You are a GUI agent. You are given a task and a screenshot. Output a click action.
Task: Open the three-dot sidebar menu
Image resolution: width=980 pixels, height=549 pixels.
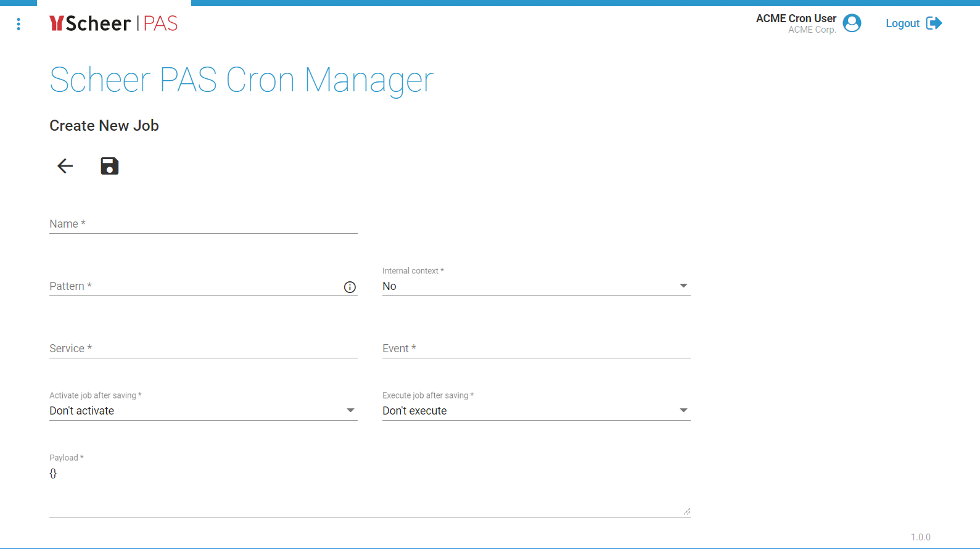tap(19, 24)
